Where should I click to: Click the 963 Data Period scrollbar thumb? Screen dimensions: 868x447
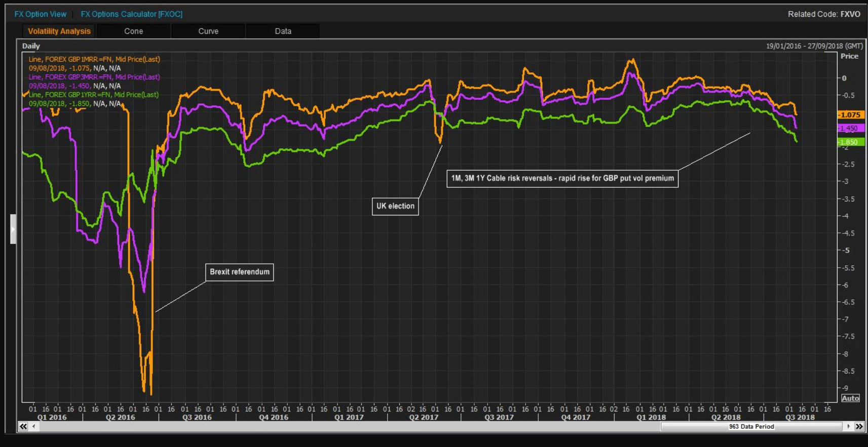point(751,427)
